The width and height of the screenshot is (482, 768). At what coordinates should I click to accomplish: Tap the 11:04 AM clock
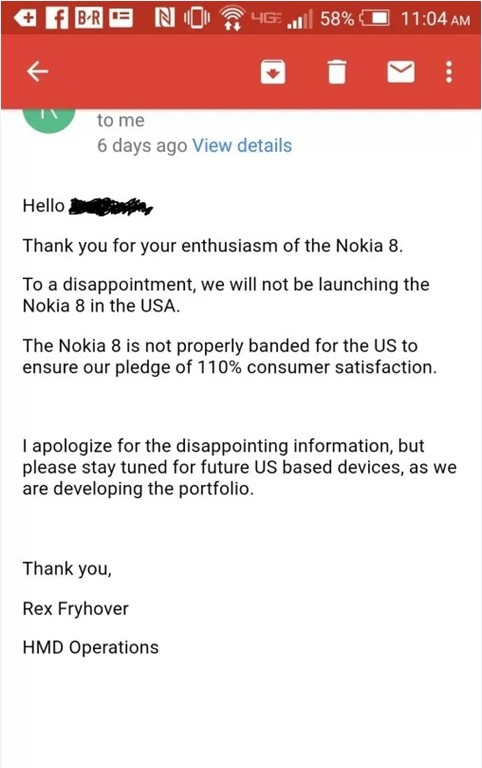(435, 19)
